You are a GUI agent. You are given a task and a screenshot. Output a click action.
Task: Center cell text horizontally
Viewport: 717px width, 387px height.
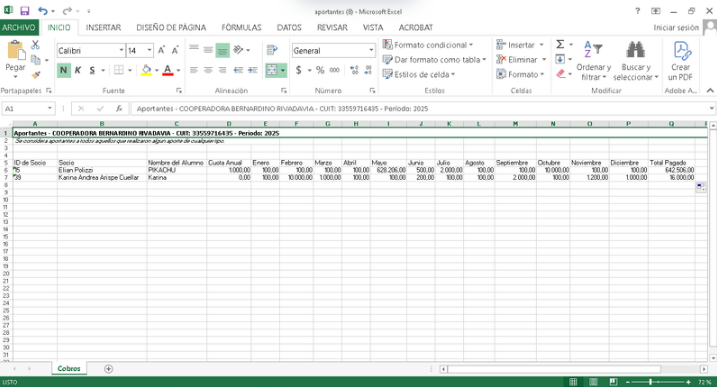click(x=208, y=70)
